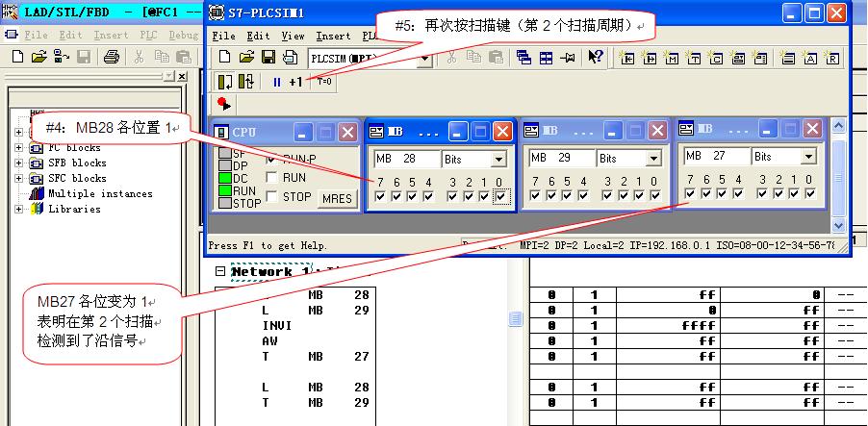Open PLCSIM View menu
868x426 pixels.
[293, 36]
